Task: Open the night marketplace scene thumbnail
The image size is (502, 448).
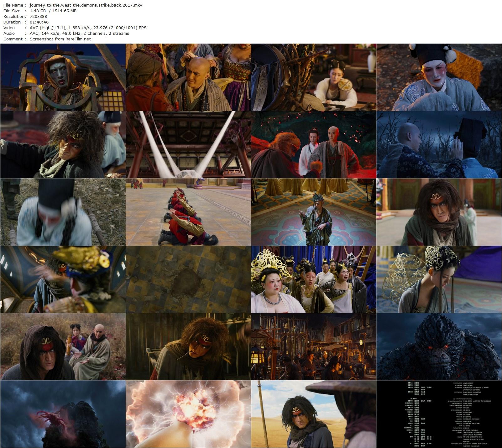Action: (314, 347)
